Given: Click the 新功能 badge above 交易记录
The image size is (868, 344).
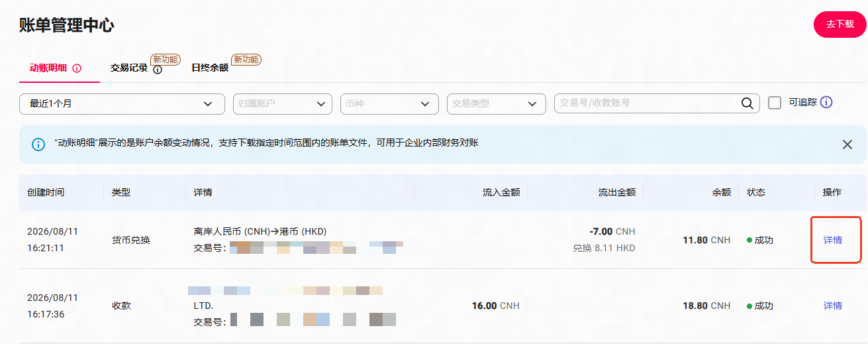Looking at the screenshot, I should (166, 60).
